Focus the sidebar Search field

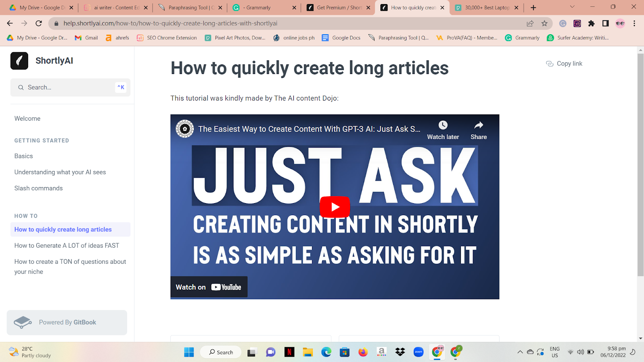(70, 87)
